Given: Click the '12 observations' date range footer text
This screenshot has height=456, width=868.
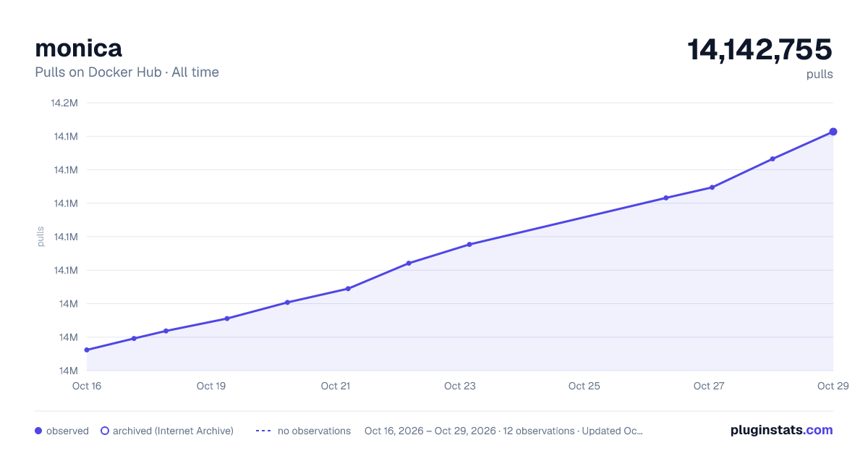Looking at the screenshot, I should click(503, 431).
